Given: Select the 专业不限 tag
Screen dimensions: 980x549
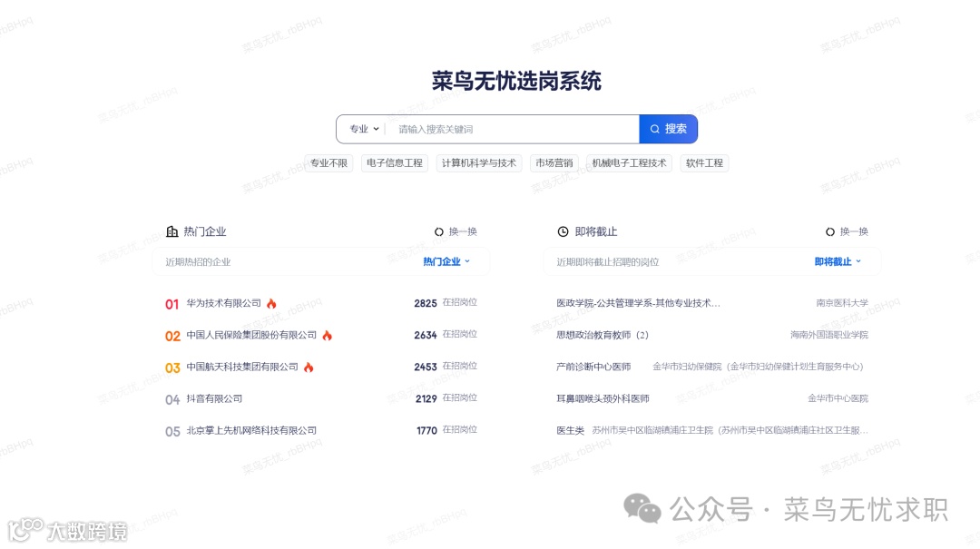Looking at the screenshot, I should (328, 162).
